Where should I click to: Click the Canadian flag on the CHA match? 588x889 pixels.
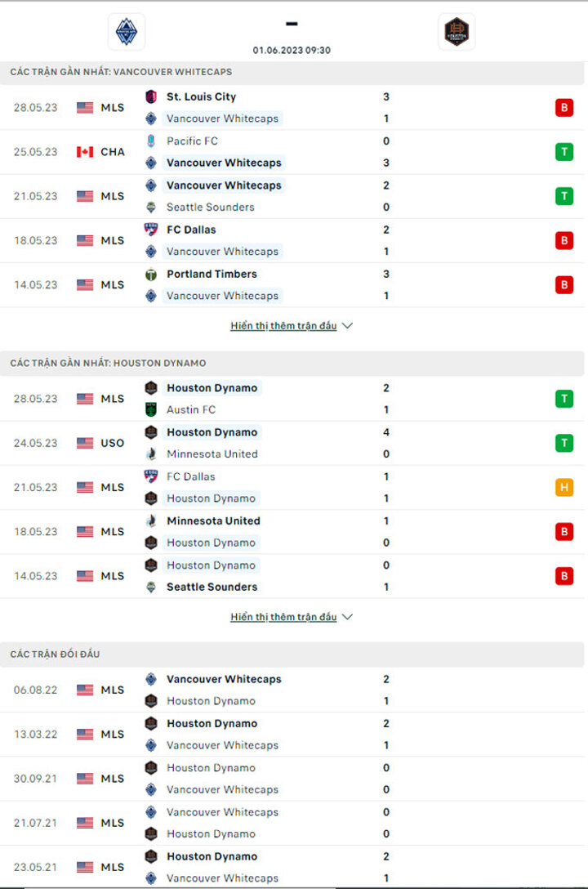pos(85,152)
